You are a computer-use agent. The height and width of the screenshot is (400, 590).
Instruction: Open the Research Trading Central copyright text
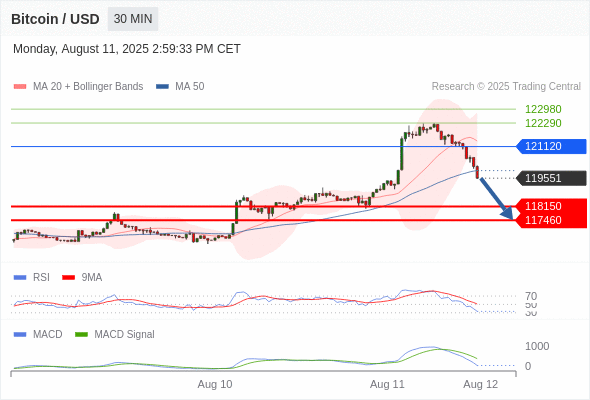point(506,87)
